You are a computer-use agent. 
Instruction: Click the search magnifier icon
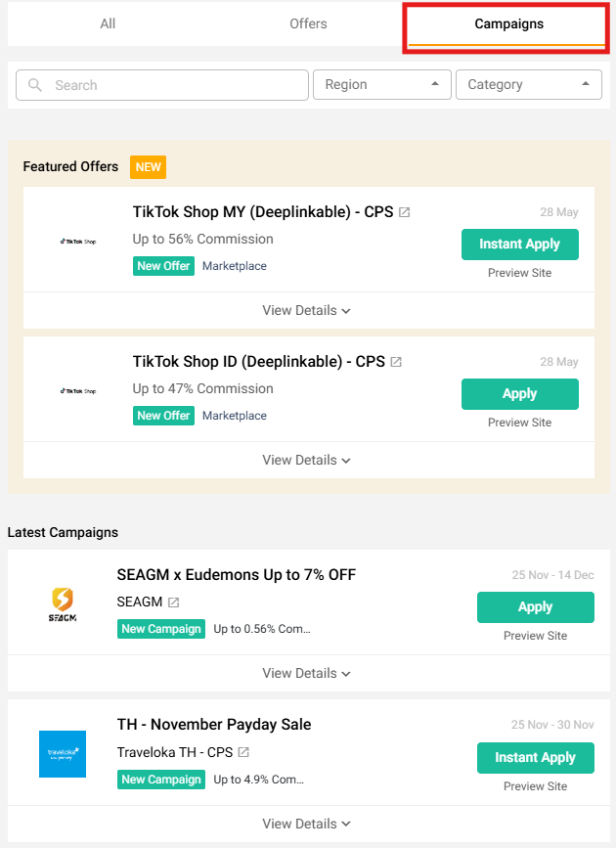coord(35,85)
